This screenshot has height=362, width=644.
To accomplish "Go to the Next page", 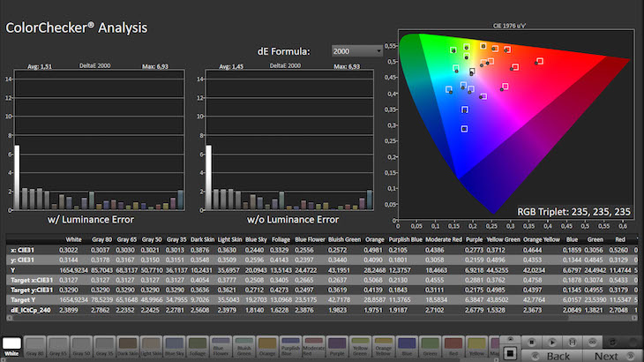I will point(612,356).
